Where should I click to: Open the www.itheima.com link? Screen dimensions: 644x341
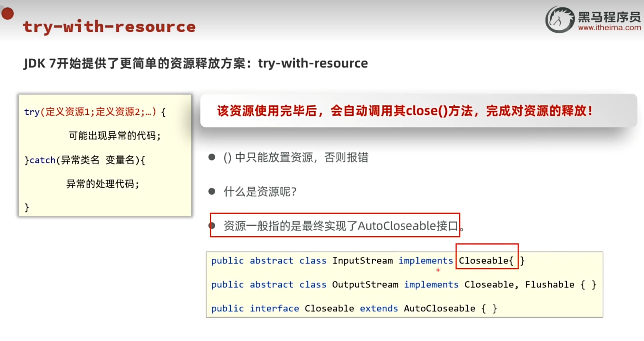point(610,28)
